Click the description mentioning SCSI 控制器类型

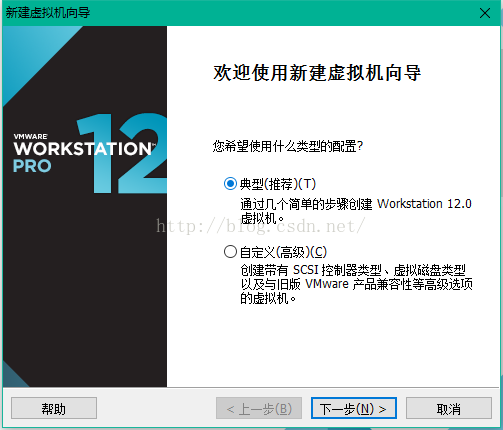(x=356, y=284)
